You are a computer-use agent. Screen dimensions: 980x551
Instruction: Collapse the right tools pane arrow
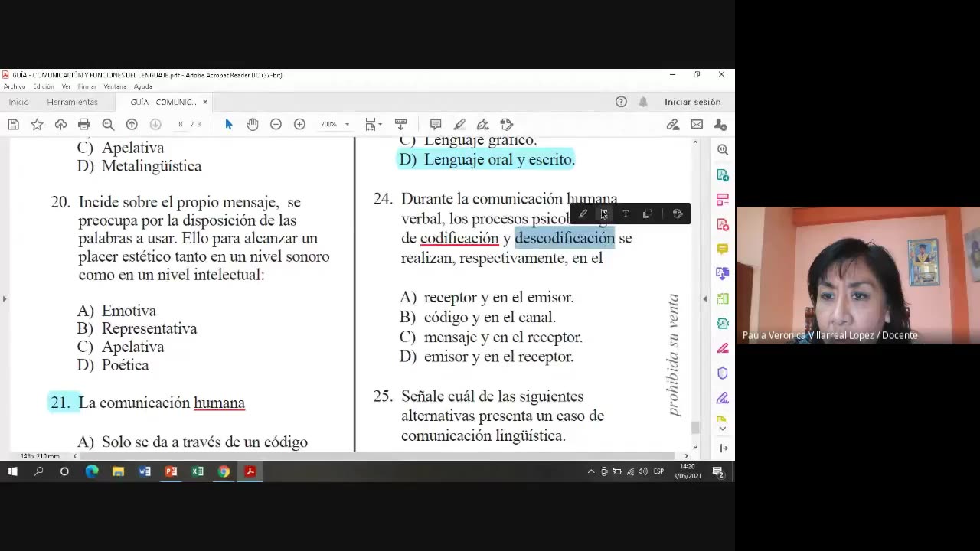[x=723, y=448]
